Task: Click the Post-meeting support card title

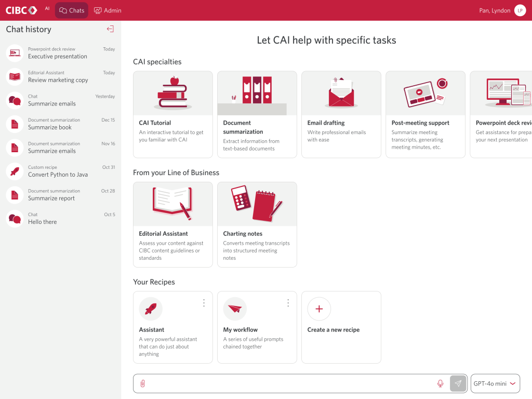Action: [x=420, y=123]
